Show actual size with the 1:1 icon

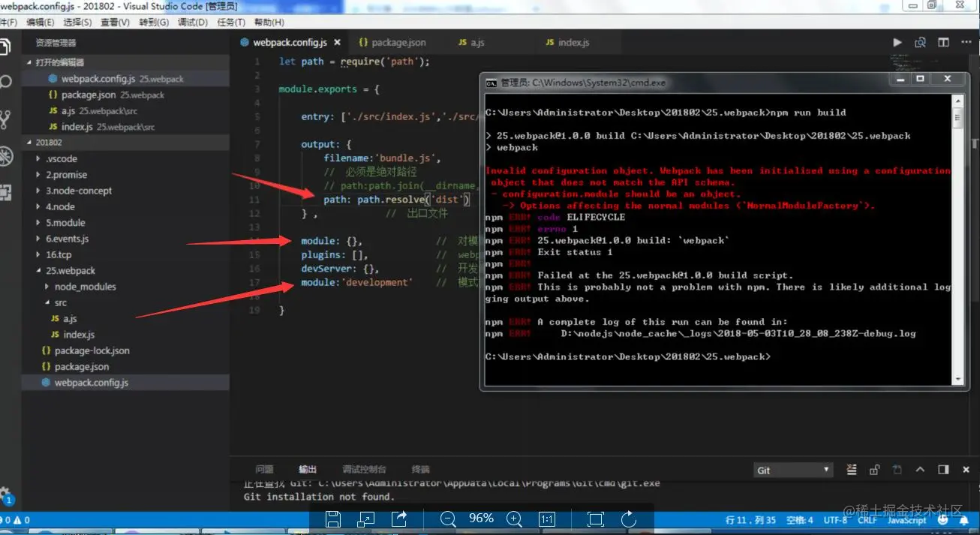(x=547, y=518)
